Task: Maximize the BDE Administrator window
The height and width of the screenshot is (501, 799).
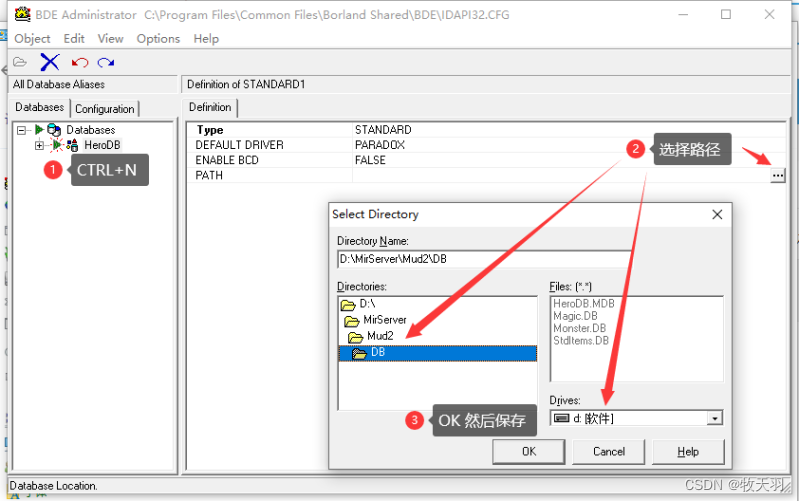Action: click(x=726, y=14)
